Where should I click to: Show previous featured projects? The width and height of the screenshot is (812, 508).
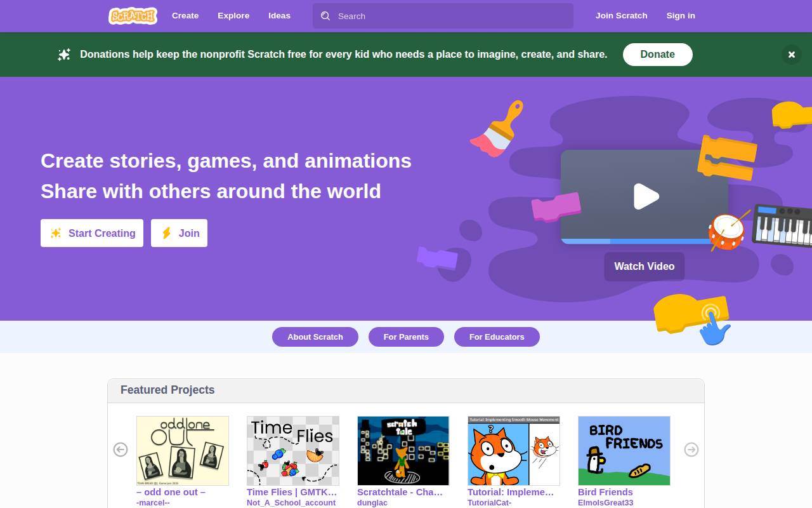pyautogui.click(x=121, y=450)
